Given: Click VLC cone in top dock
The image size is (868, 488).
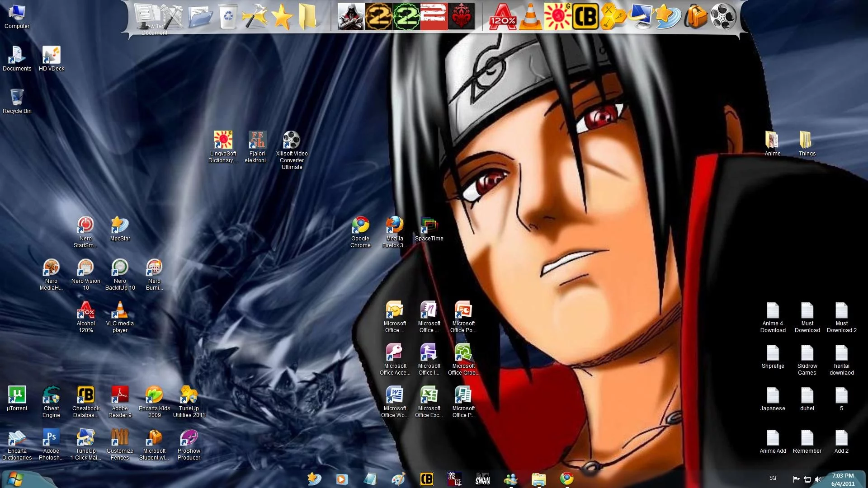Looking at the screenshot, I should [x=530, y=16].
